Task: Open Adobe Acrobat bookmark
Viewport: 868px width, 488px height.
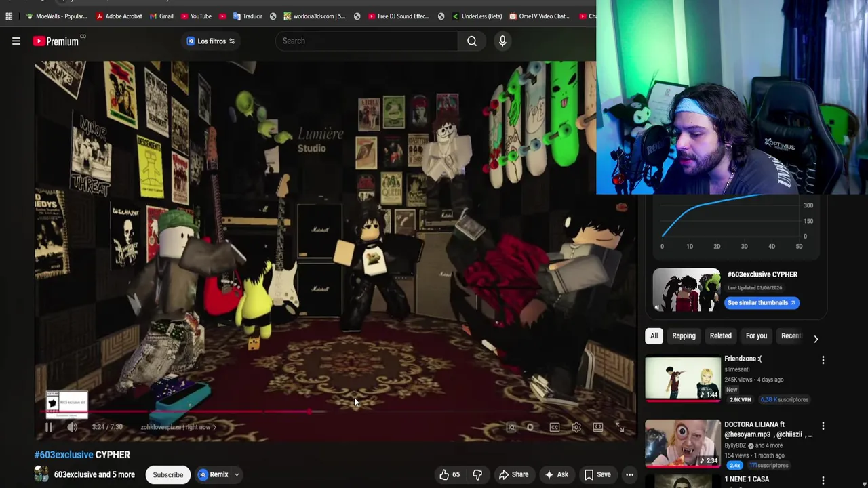Action: pyautogui.click(x=119, y=16)
